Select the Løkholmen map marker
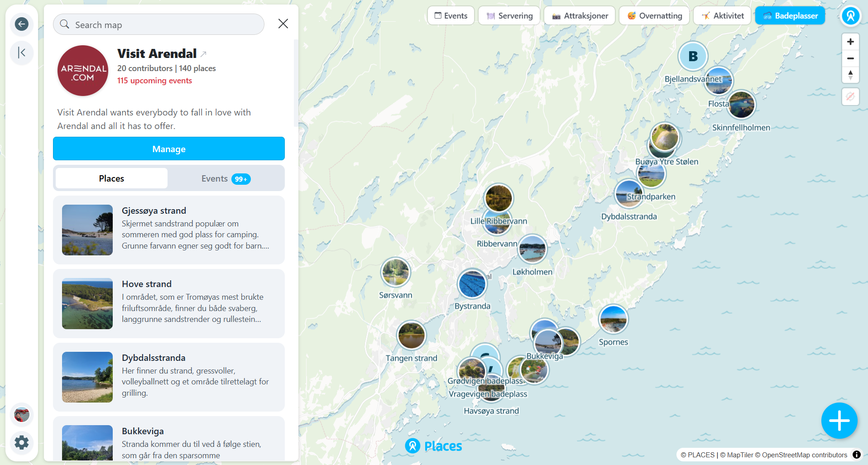Screen dimensions: 868x465 pyautogui.click(x=532, y=249)
